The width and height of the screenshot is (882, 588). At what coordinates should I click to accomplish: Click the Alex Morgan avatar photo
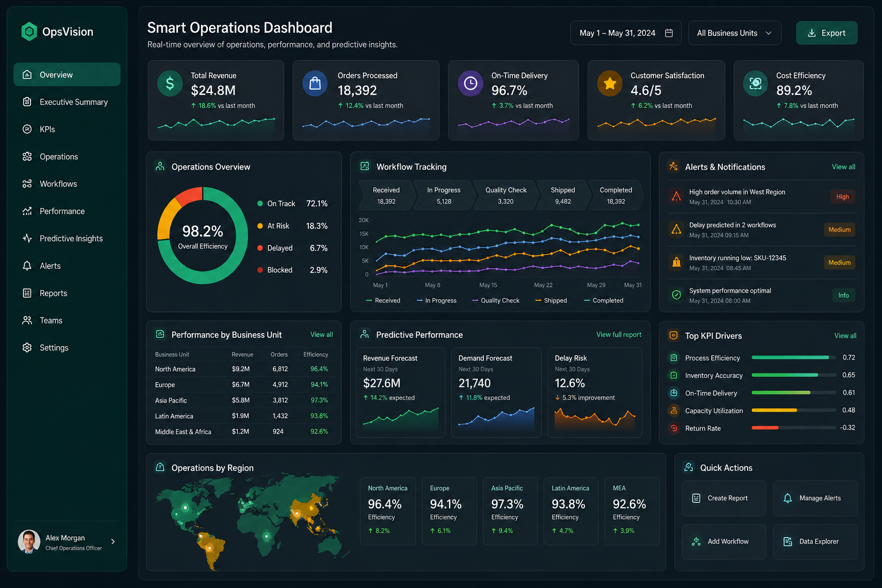pos(29,541)
